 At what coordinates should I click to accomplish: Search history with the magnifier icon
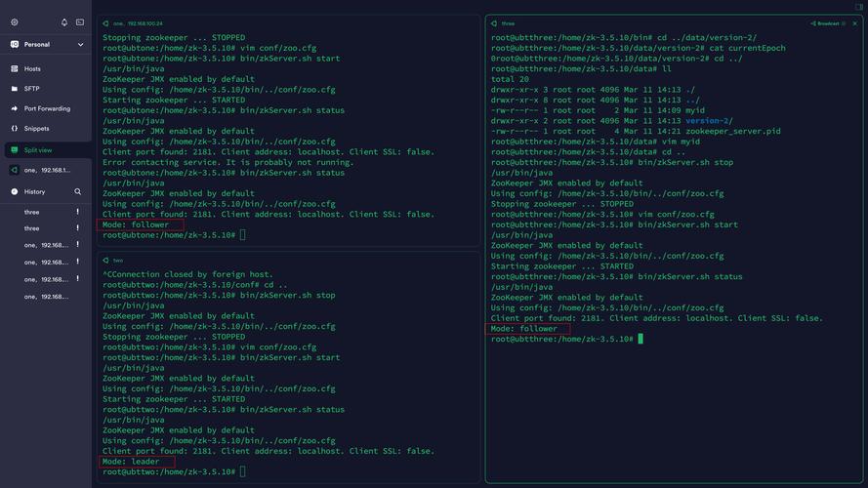(x=78, y=192)
